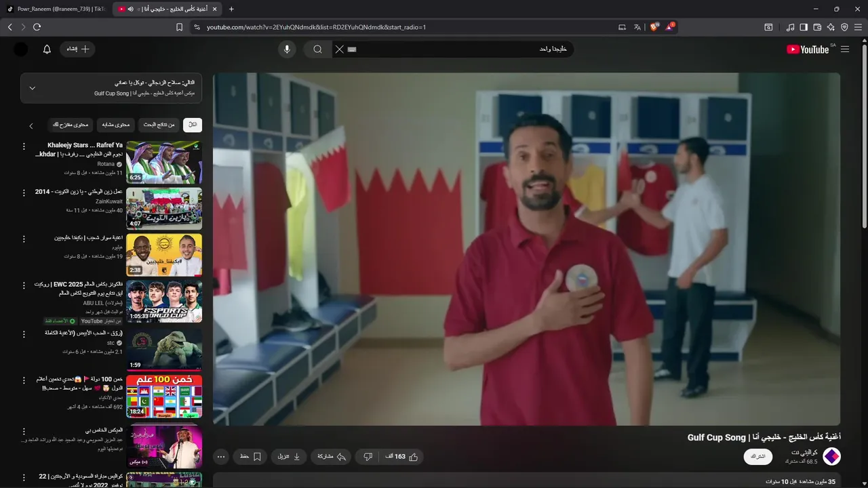Open Brave VPN shield icon
Viewport: 868px width, 488px height.
tap(844, 27)
